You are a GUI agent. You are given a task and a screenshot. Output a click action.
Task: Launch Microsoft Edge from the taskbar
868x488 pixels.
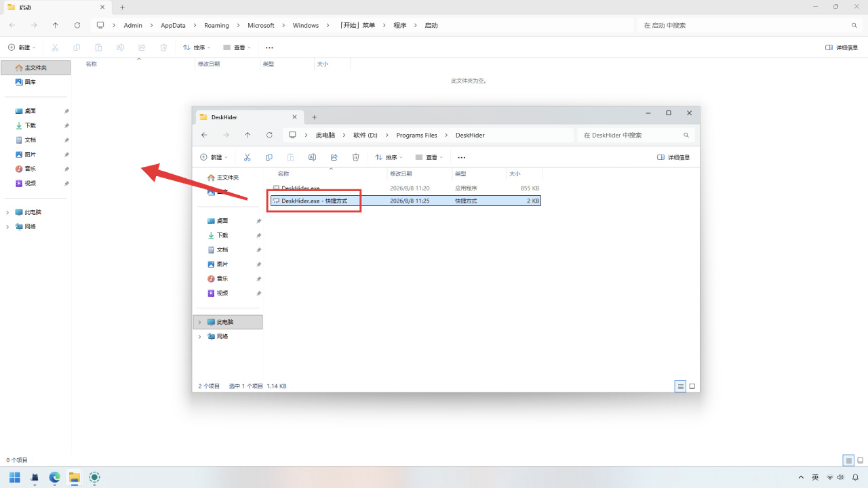[x=54, y=478]
